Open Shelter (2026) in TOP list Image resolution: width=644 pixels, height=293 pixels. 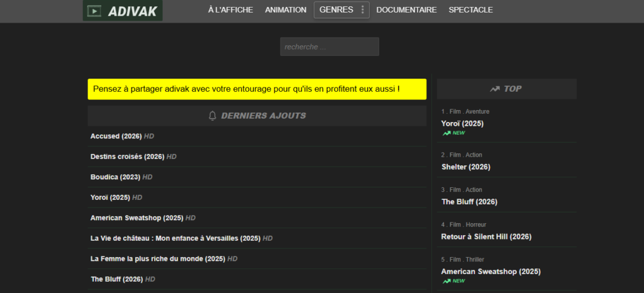click(466, 167)
